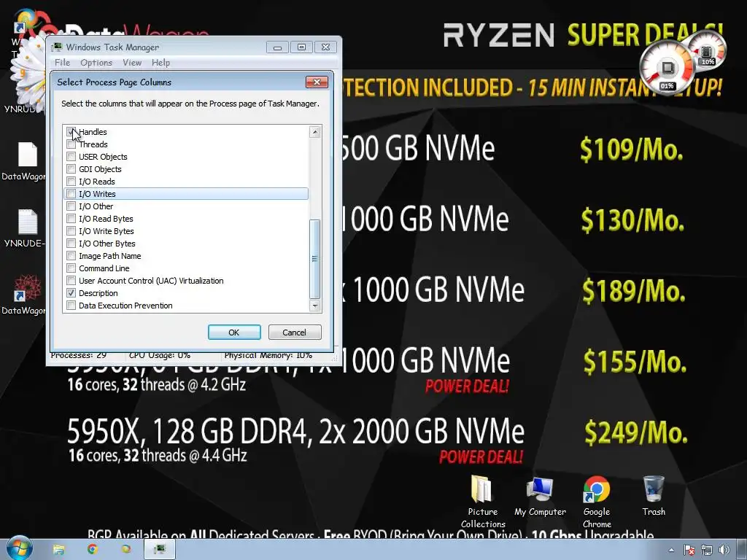The image size is (747, 560).
Task: Open the File menu in Task Manager
Action: (x=62, y=63)
